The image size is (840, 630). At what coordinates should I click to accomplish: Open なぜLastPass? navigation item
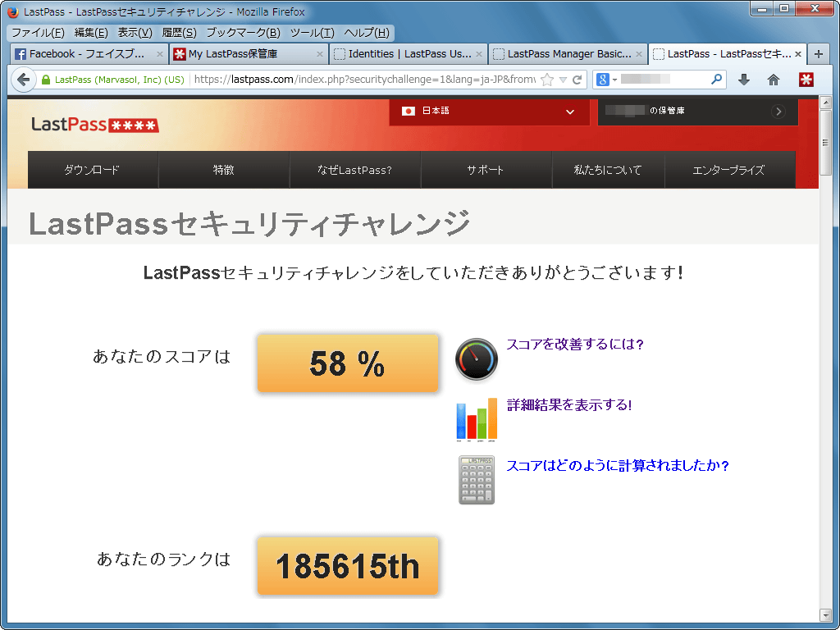355,170
